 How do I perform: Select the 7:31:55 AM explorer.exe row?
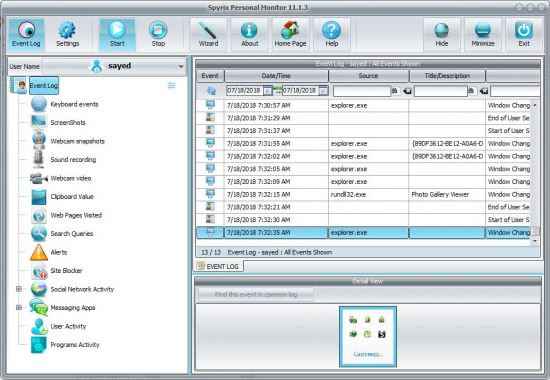click(x=363, y=144)
